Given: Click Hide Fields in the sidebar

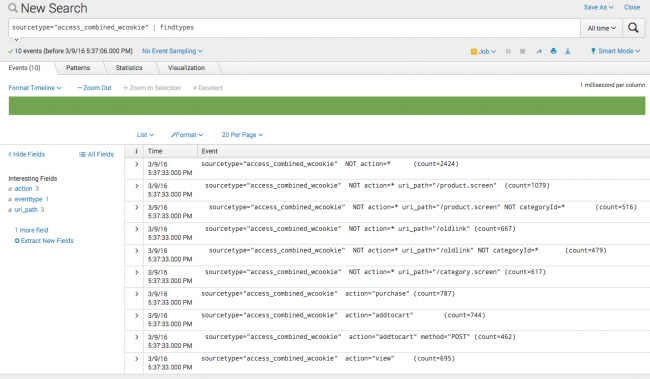Looking at the screenshot, I should coord(27,154).
